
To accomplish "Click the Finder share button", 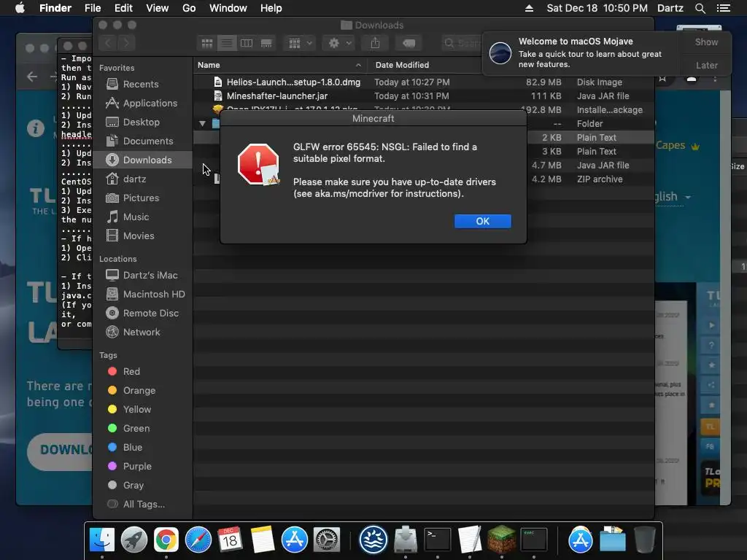I will click(376, 43).
